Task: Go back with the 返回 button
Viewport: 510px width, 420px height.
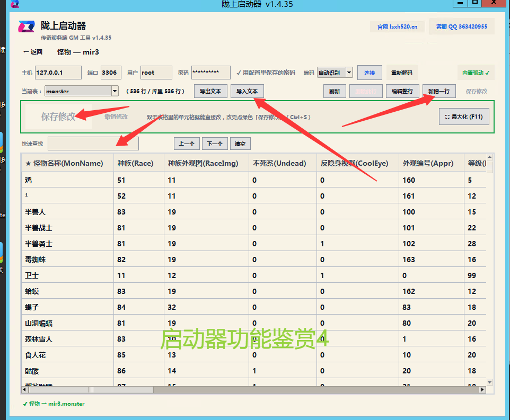Action: pos(33,52)
